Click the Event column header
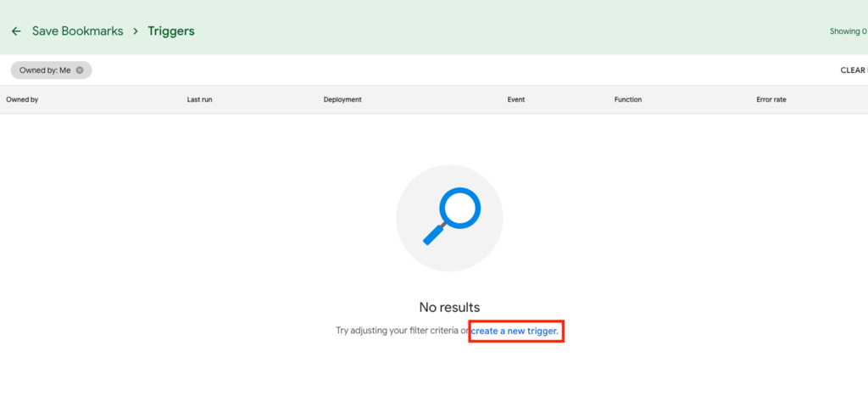Image resolution: width=868 pixels, height=407 pixels. (516, 100)
